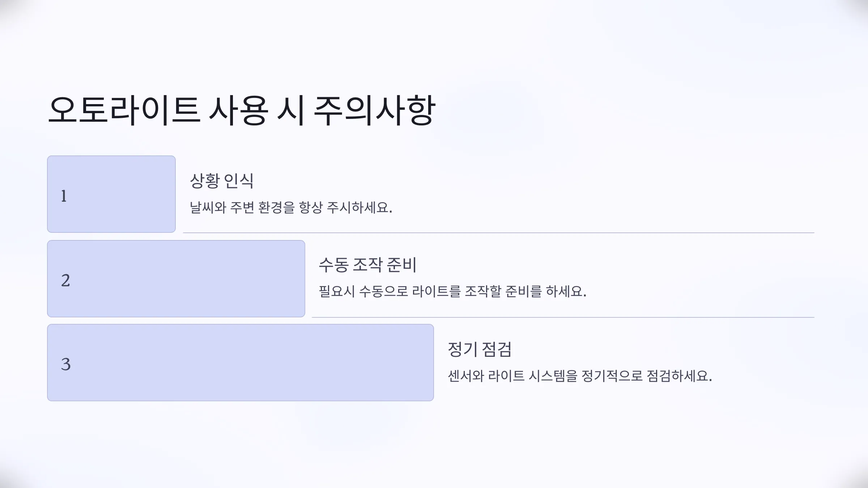Click the divider line below 수동 조작 준비 section

[563, 317]
